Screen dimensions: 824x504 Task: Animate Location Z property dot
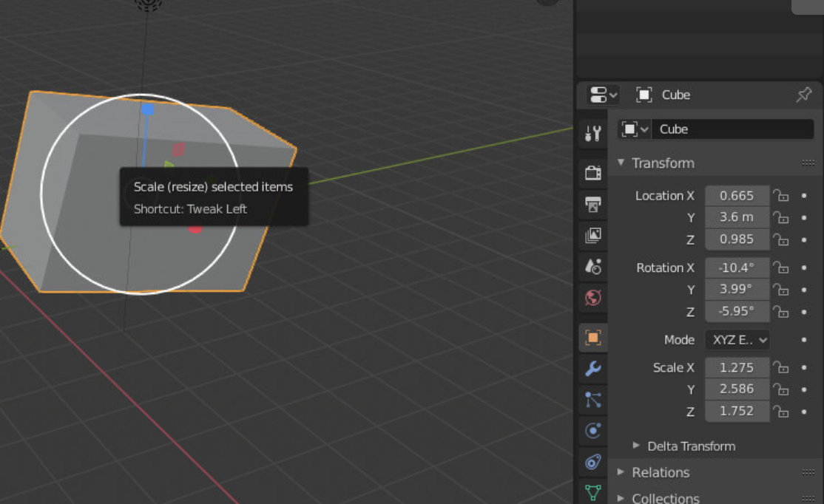(804, 240)
